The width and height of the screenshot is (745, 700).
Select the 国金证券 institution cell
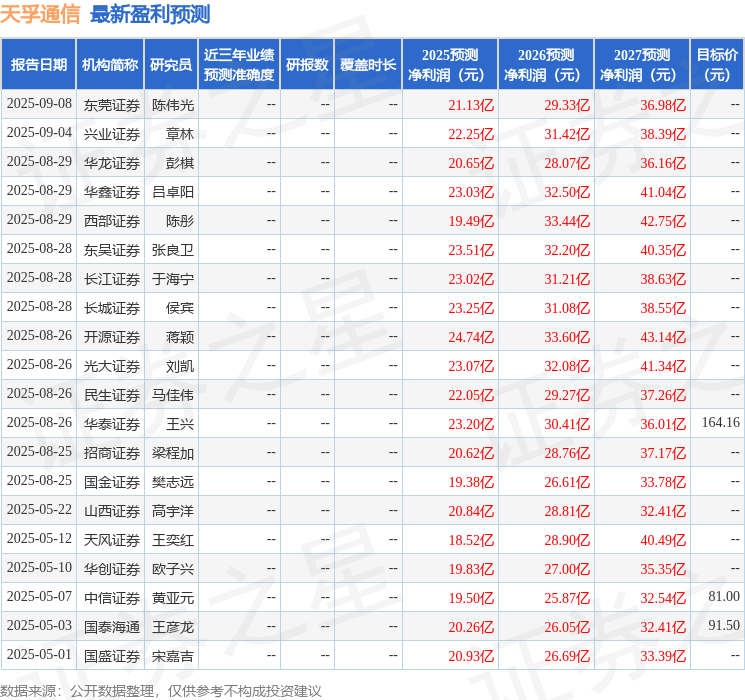[112, 482]
